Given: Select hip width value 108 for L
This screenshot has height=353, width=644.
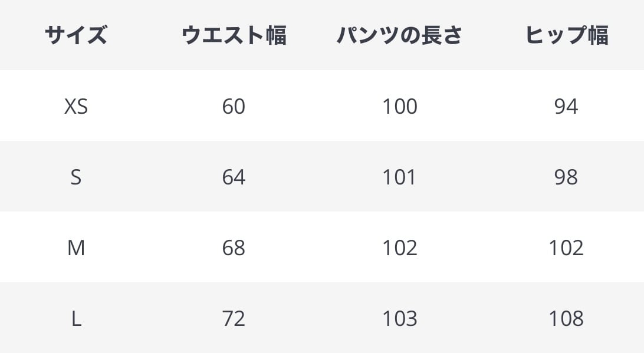Looking at the screenshot, I should click(566, 319).
